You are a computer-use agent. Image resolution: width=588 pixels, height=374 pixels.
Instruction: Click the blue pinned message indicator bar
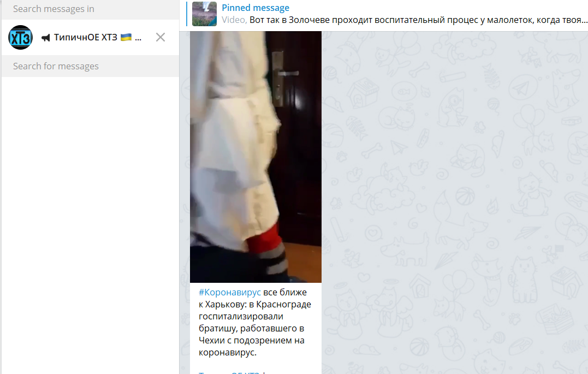[186, 14]
